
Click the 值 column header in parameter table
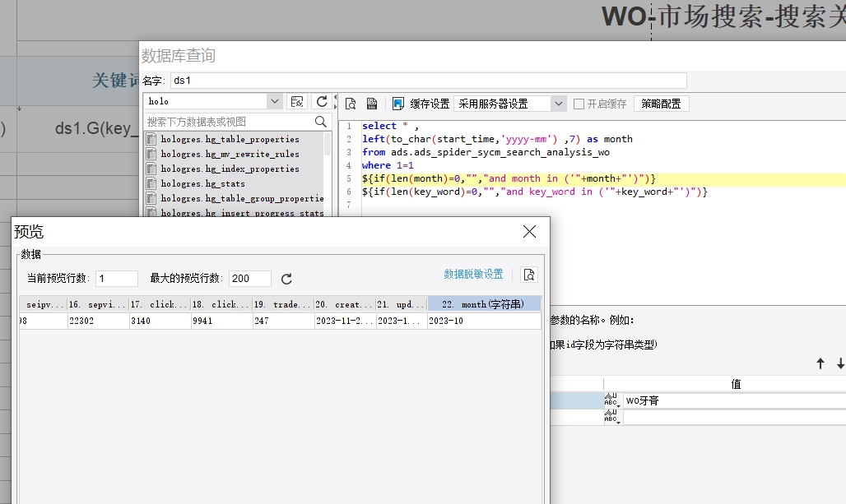tap(736, 384)
